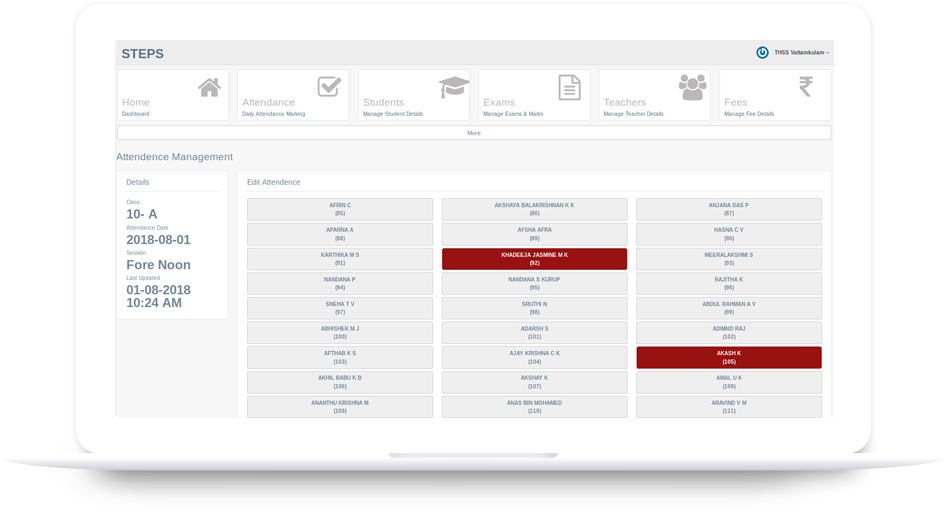Viewport: 945px width, 513px height.
Task: Click the Exams document icon
Action: tap(569, 88)
